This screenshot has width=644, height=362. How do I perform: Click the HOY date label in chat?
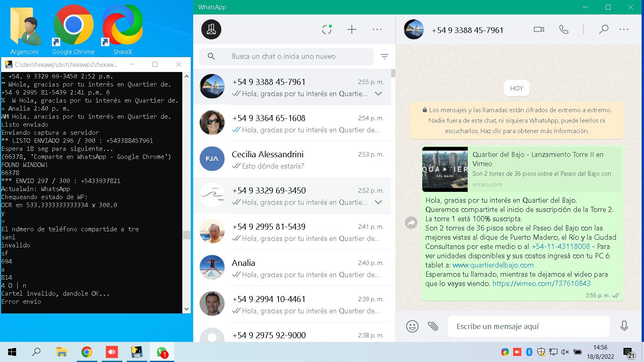517,88
